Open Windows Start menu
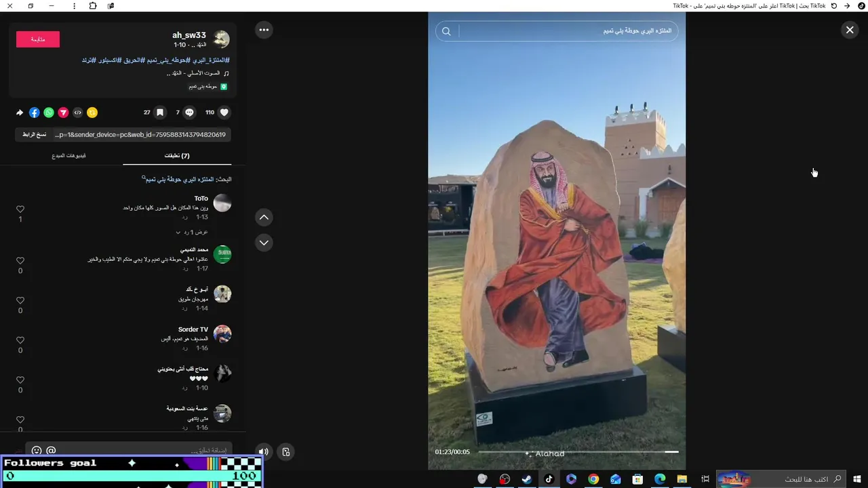The height and width of the screenshot is (488, 868). (857, 479)
